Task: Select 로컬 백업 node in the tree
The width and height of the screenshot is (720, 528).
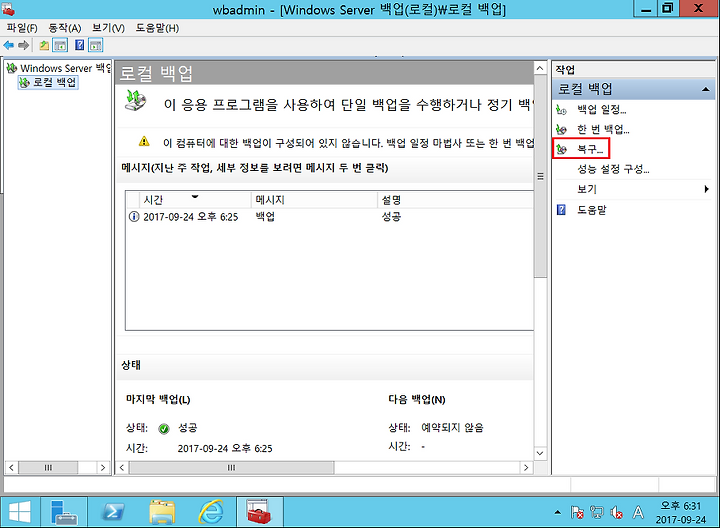Action: 48,83
